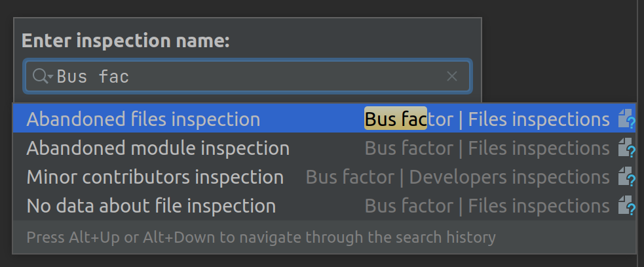The width and height of the screenshot is (644, 267).
Task: Clear the inspection search text with X
Action: [451, 77]
